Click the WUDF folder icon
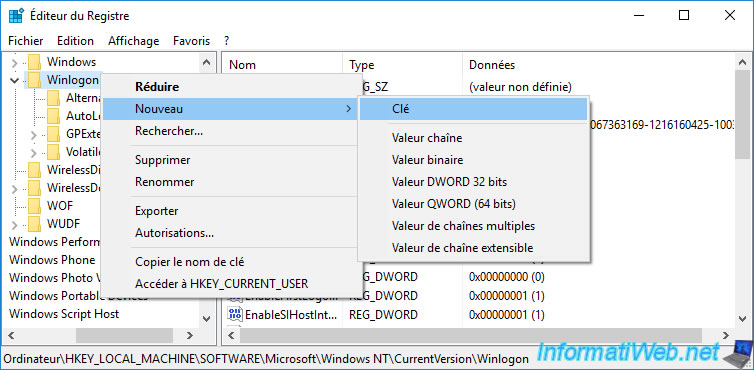This screenshot has width=754, height=370. click(x=35, y=224)
